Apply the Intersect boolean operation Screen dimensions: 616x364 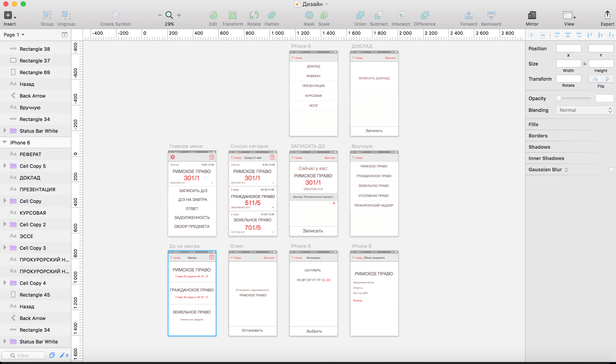pos(401,15)
